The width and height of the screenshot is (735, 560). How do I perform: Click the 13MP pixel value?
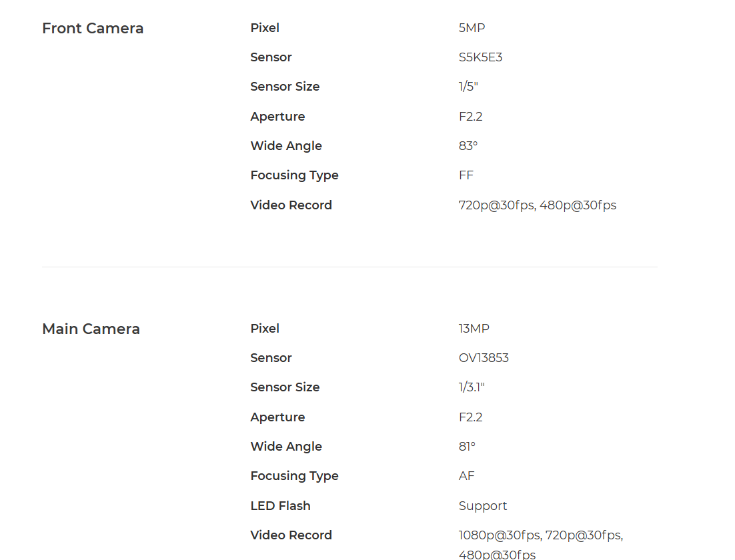[x=474, y=329]
